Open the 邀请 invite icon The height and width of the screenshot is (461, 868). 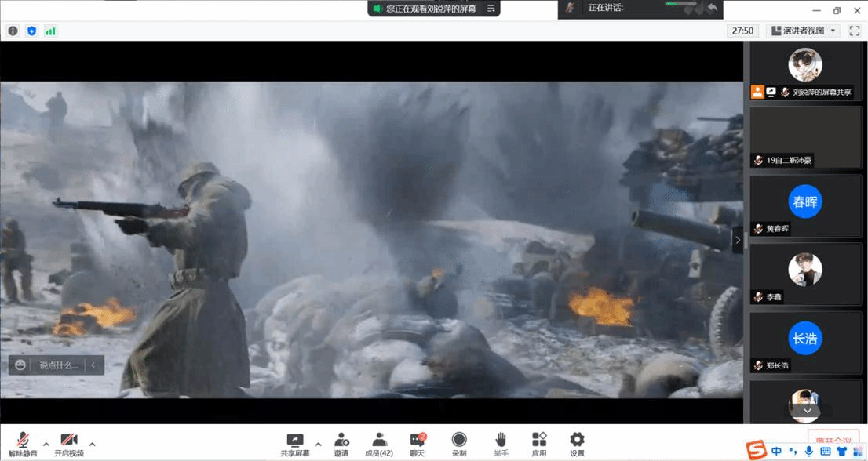tap(341, 442)
